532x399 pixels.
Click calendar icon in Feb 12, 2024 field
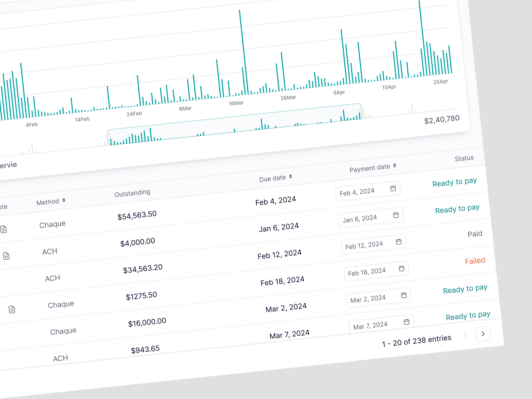399,241
